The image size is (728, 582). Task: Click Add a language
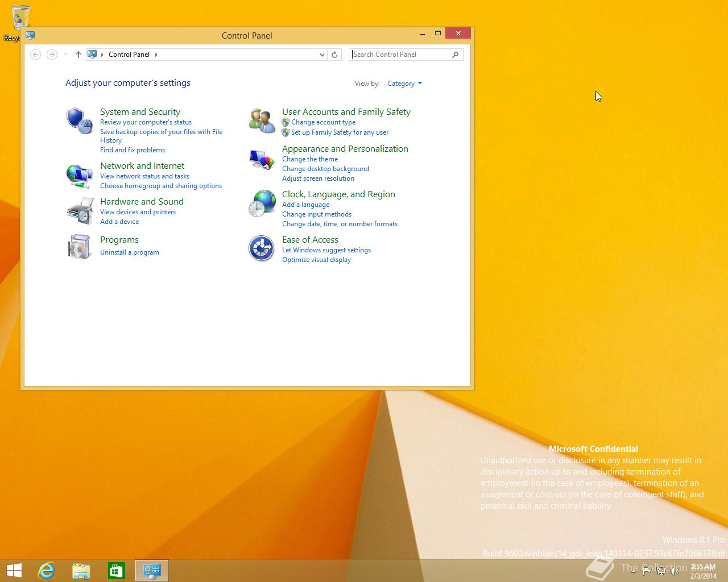tap(305, 205)
